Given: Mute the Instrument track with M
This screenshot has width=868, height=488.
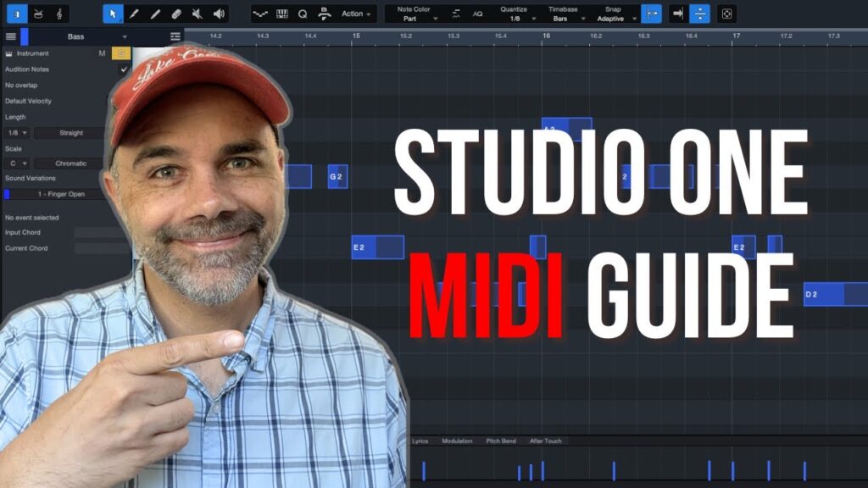Looking at the screenshot, I should 102,53.
